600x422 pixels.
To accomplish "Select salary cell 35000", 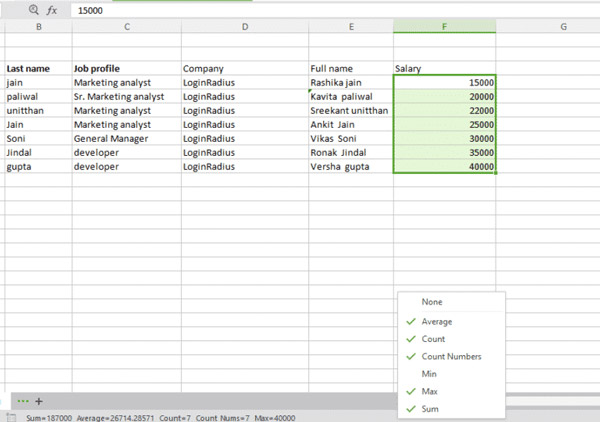I will [444, 153].
